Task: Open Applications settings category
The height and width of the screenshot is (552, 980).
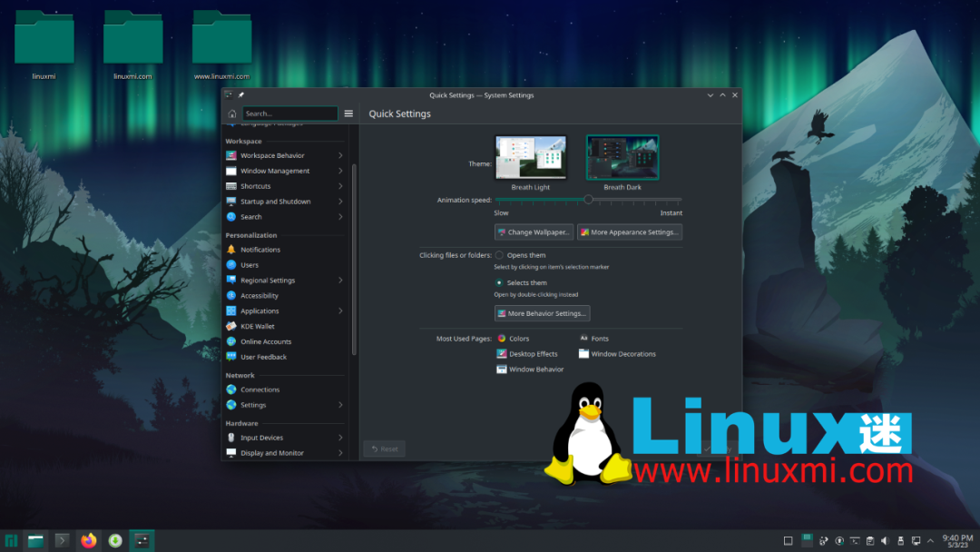Action: 284,310
